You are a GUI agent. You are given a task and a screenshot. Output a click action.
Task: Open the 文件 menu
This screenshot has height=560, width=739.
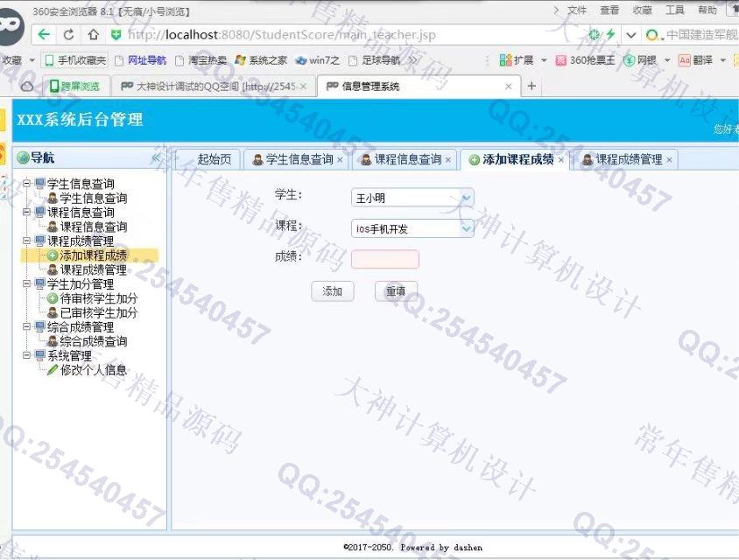576,10
